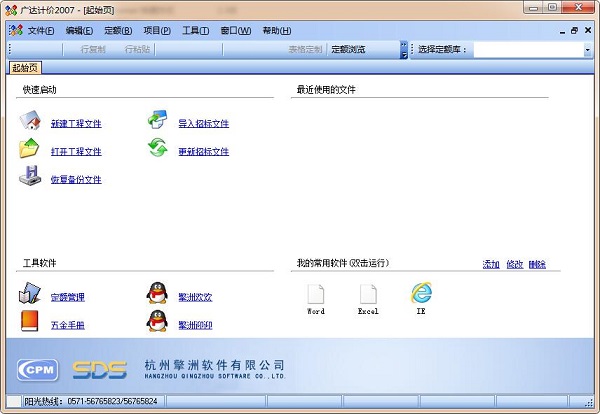Click the 行粘贴 toolbar button
Screen dimensions: 600x414
[137, 49]
